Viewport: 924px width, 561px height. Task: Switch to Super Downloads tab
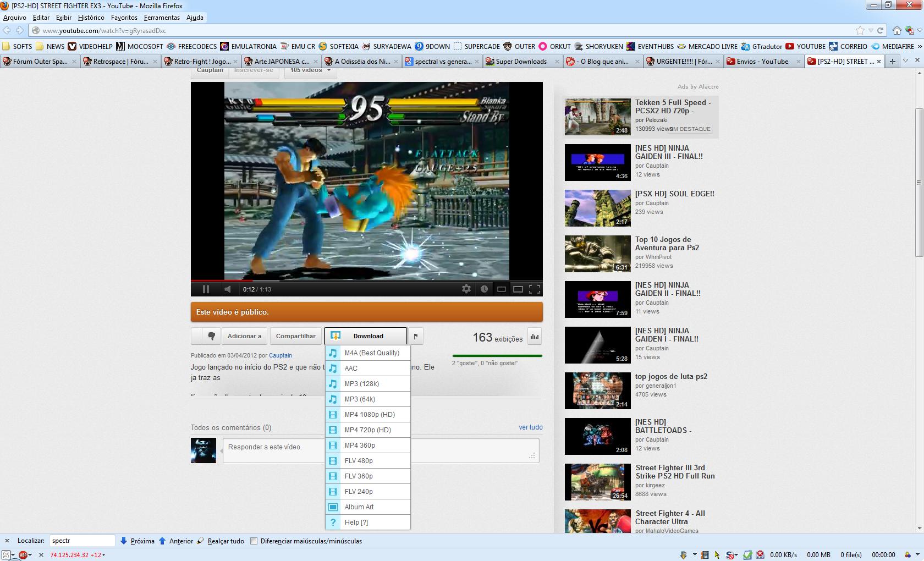(x=522, y=62)
